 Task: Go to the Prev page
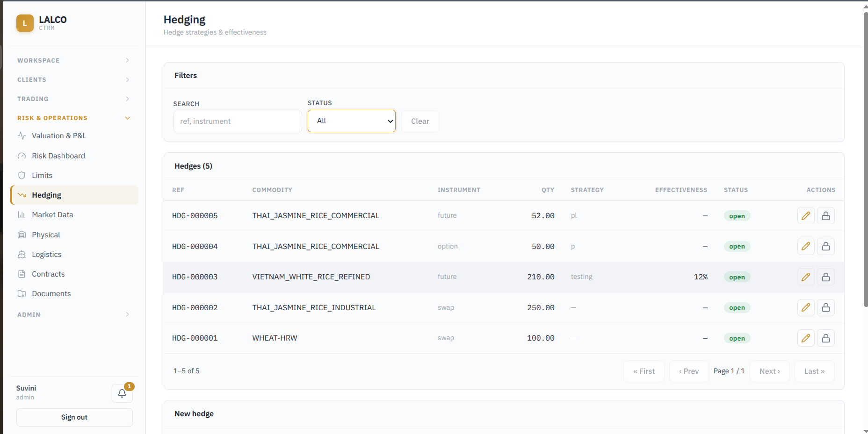pos(689,371)
